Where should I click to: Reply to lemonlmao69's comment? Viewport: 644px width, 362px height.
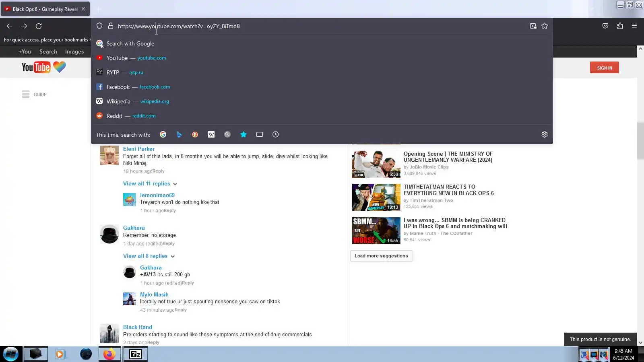[x=170, y=211]
